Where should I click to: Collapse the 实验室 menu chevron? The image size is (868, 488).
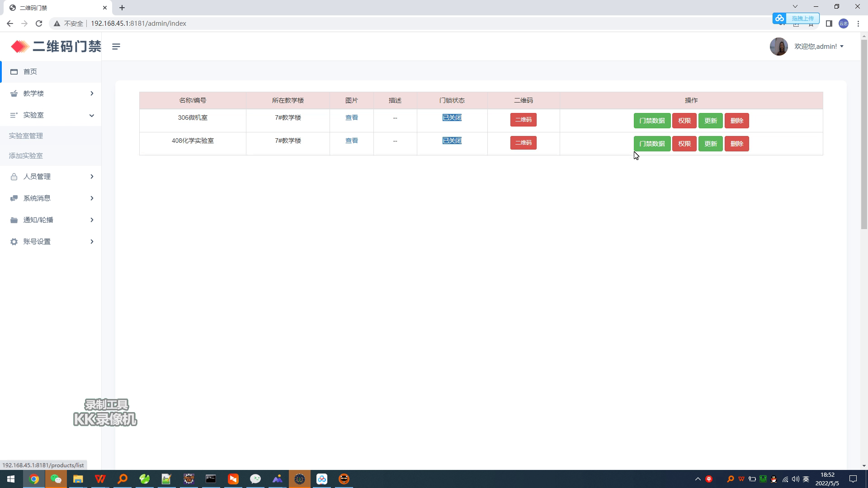[92, 115]
